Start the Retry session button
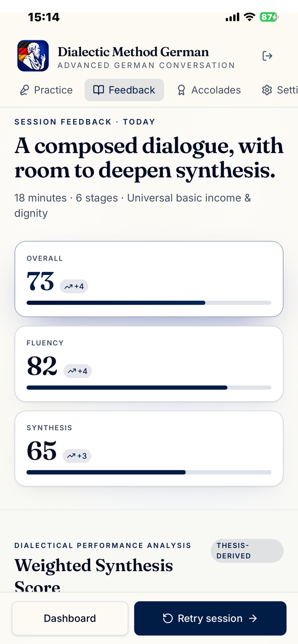 click(210, 618)
